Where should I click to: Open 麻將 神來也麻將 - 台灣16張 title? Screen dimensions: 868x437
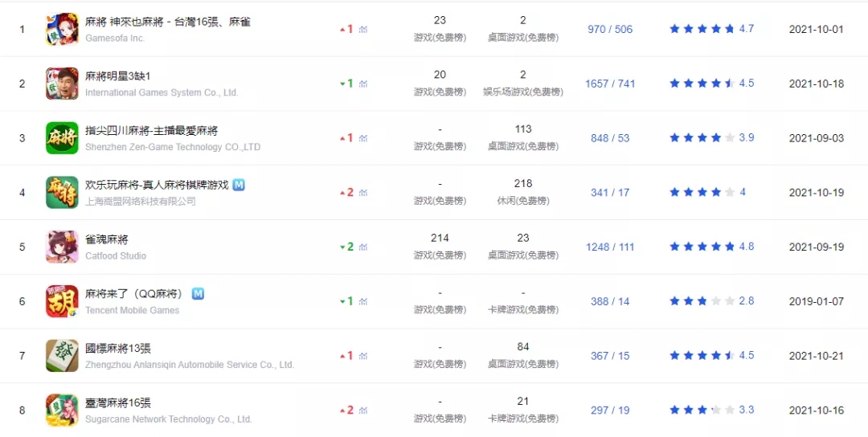[168, 22]
